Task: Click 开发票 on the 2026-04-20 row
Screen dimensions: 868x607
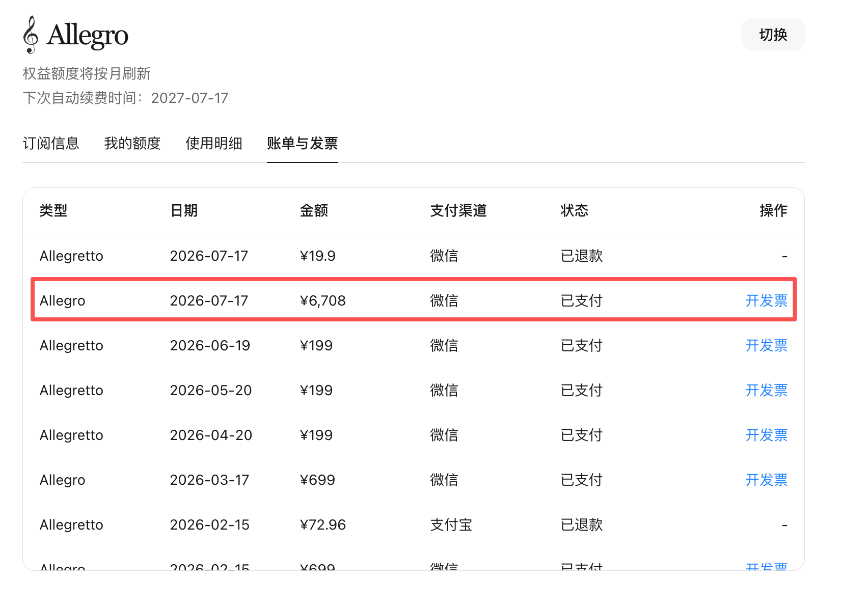Action: click(x=766, y=435)
